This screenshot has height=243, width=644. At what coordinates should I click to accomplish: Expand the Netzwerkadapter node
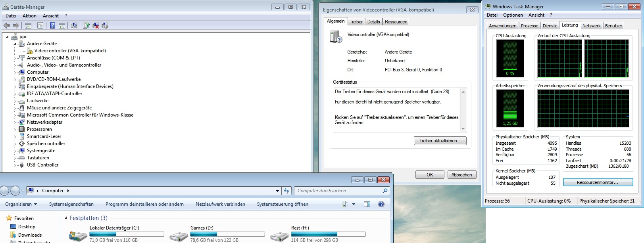pos(15,122)
